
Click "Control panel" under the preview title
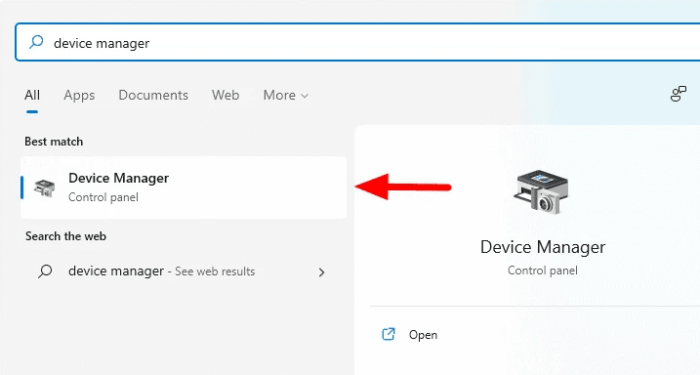[542, 271]
